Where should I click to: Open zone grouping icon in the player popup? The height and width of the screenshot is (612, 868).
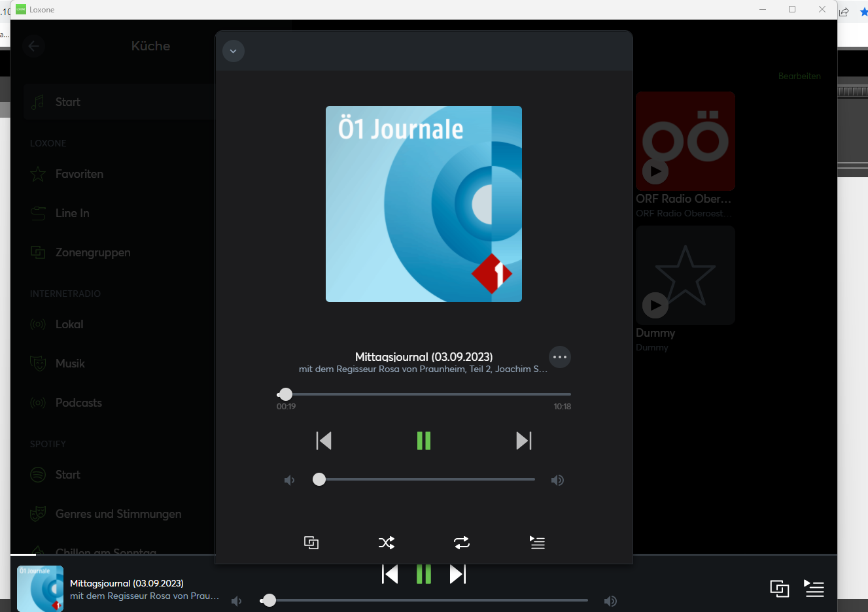pyautogui.click(x=311, y=542)
